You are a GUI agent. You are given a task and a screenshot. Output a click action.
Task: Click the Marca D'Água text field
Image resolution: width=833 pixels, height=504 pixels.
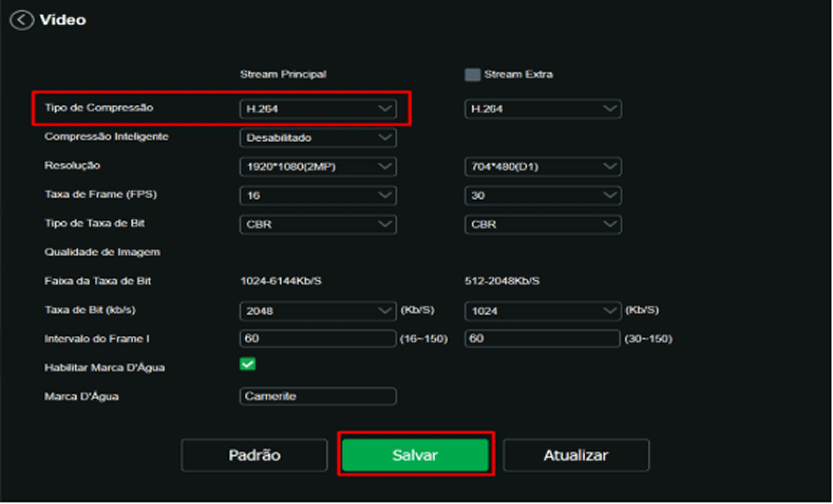[x=318, y=396]
